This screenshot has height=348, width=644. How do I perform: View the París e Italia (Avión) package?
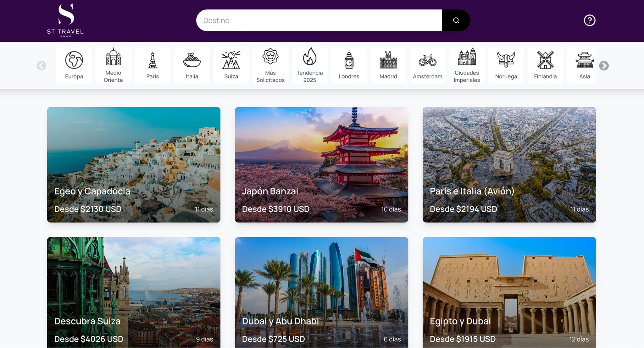pyautogui.click(x=509, y=164)
